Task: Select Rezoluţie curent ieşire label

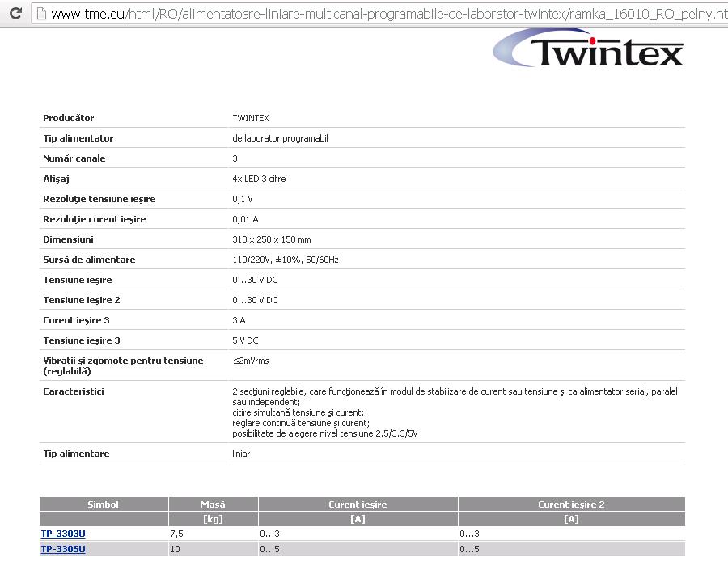Action: point(95,219)
